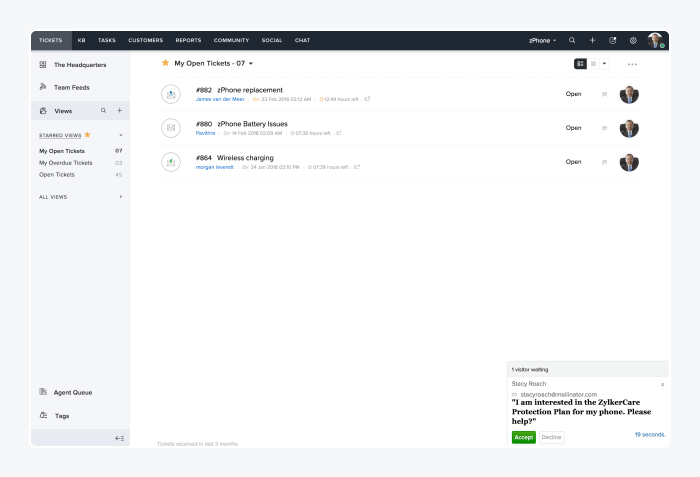Open the view mode dropdown arrow
Image resolution: width=700 pixels, height=477 pixels.
(604, 64)
